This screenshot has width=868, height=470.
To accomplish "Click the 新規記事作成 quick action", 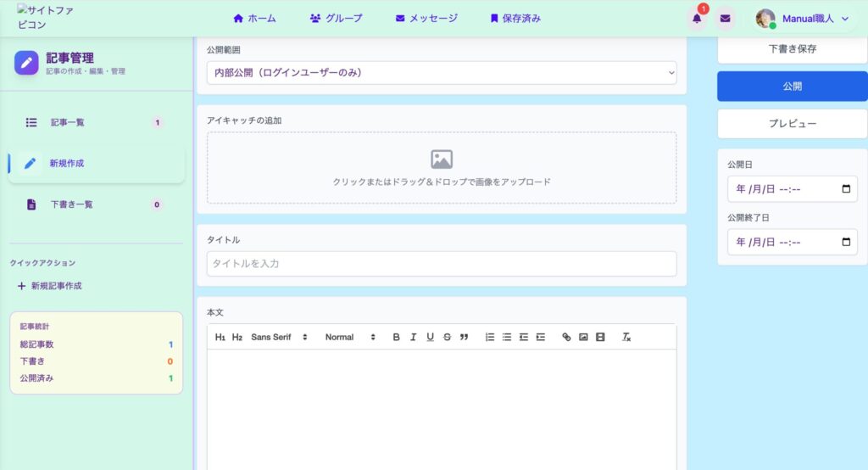I will [50, 286].
